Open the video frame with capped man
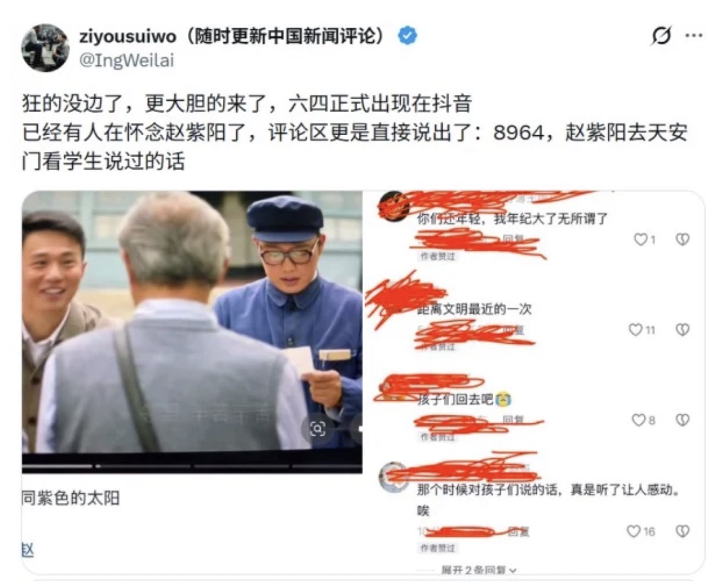 (x=192, y=322)
